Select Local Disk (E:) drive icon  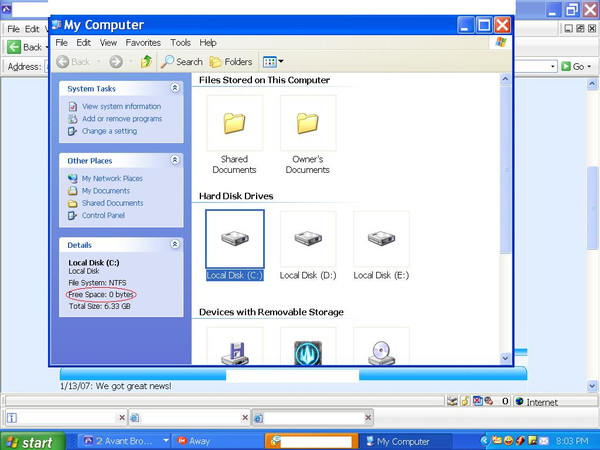(381, 239)
